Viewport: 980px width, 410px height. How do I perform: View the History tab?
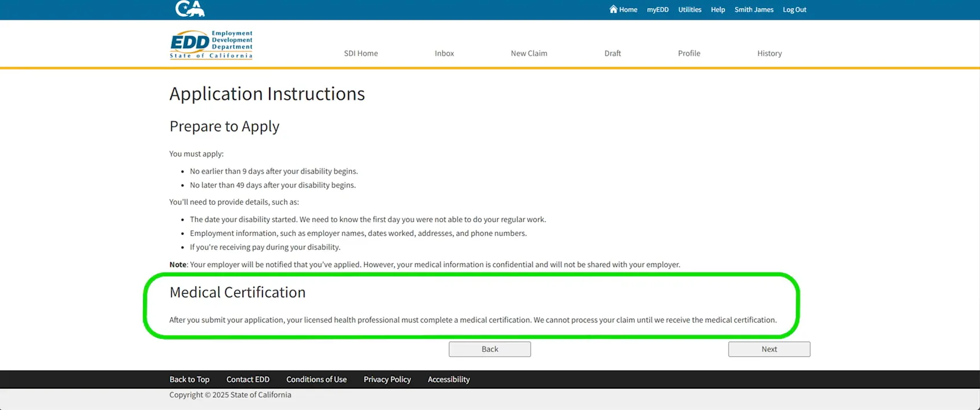click(x=769, y=53)
